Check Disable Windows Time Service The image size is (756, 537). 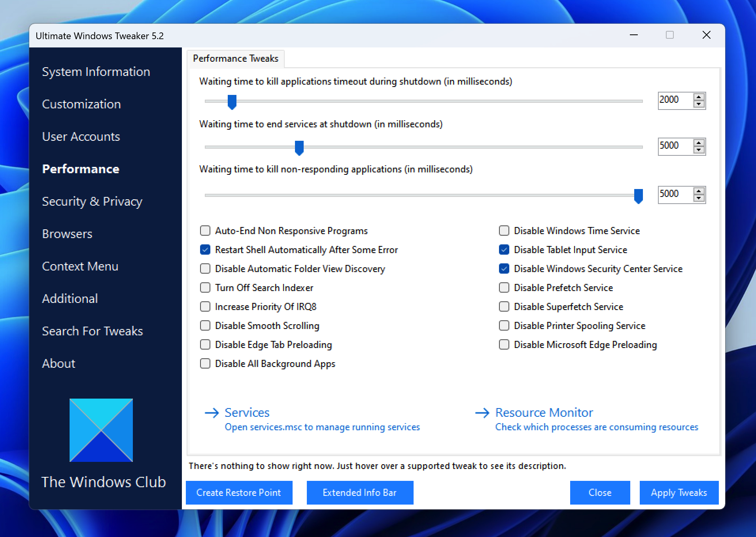(x=504, y=231)
